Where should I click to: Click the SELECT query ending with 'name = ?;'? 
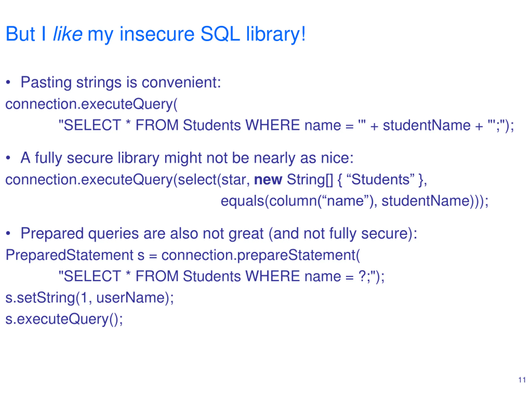point(222,276)
